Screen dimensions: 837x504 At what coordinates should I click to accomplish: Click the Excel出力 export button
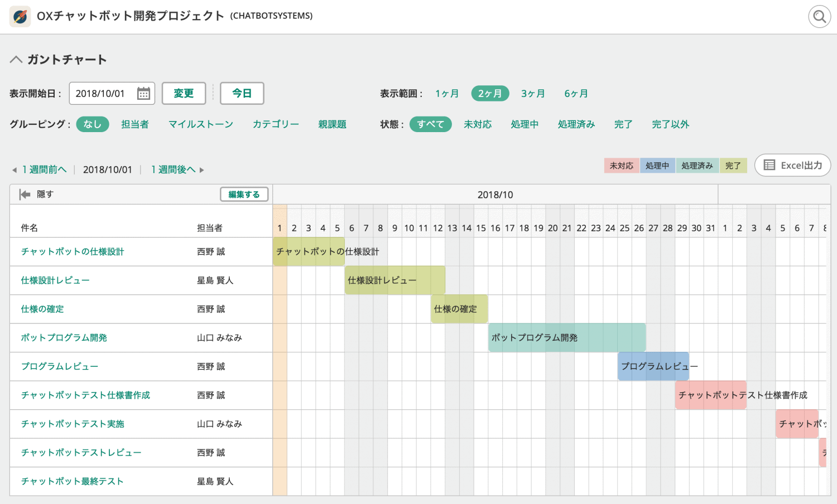pos(792,165)
